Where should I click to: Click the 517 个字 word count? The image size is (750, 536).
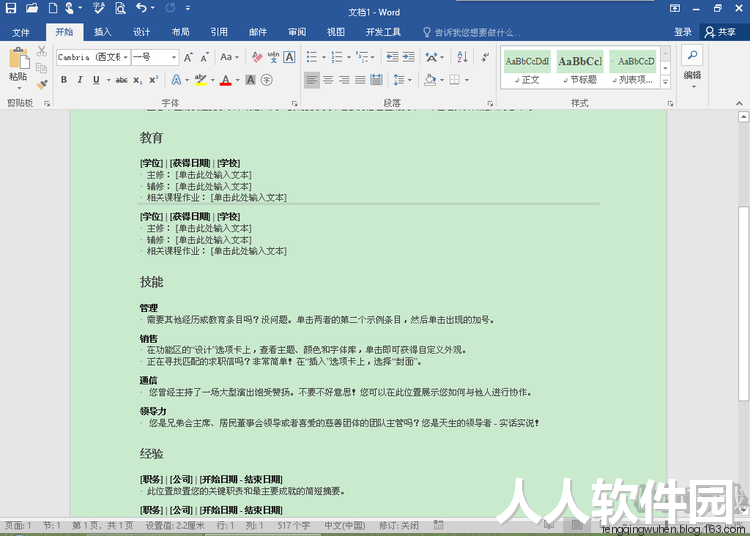[x=293, y=525]
